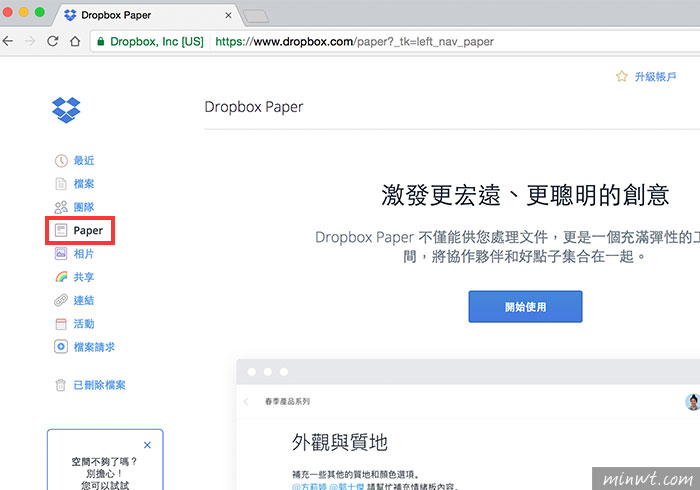700x490 pixels.
Task: Click the Dropbox logo in sidebar
Action: coord(66,110)
